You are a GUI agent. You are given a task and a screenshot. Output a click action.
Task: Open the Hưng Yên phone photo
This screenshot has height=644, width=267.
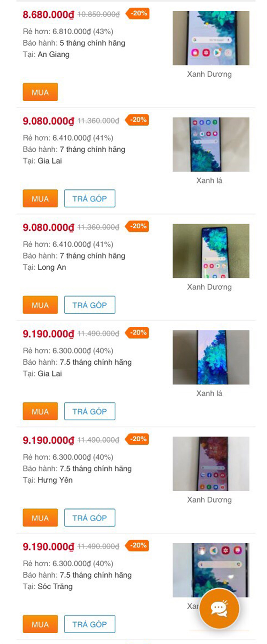[211, 464]
